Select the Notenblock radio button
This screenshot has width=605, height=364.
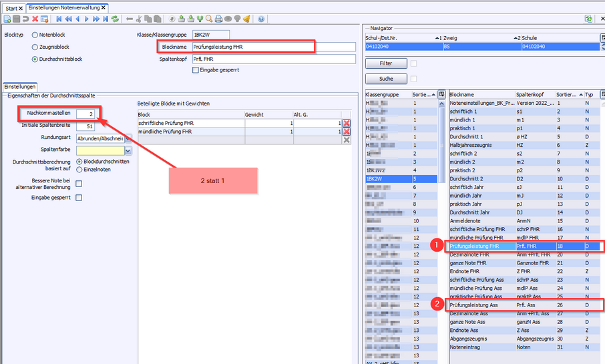[35, 34]
